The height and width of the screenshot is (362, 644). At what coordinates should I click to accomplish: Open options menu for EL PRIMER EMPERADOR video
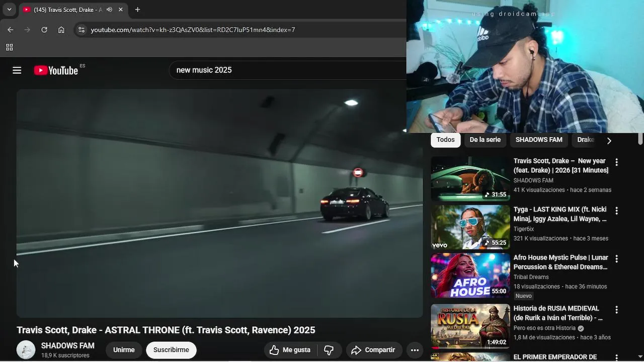pyautogui.click(x=616, y=358)
